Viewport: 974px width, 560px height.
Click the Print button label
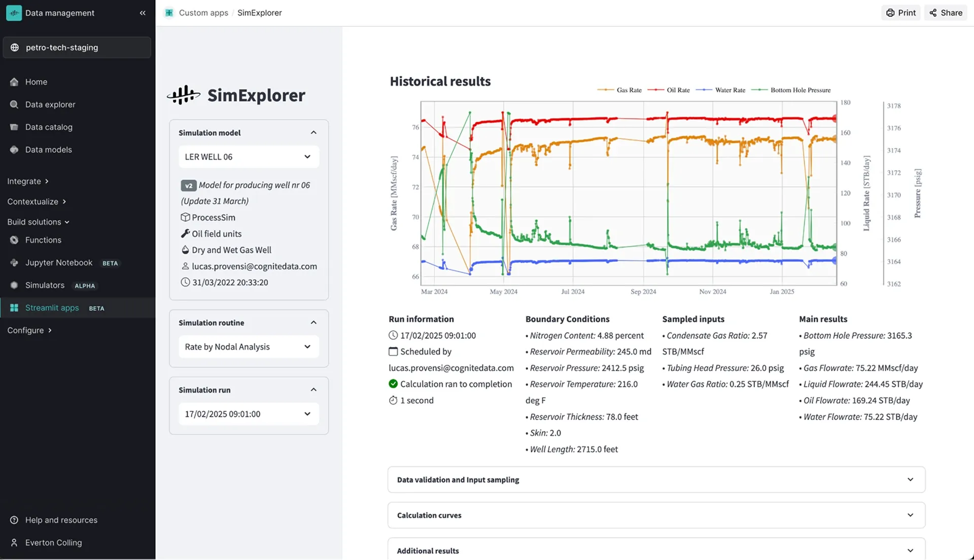click(x=907, y=13)
